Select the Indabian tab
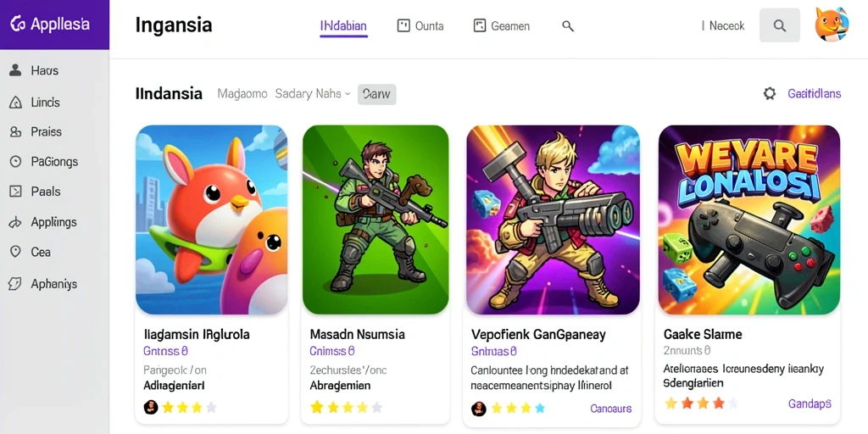The width and height of the screenshot is (868, 434). tap(343, 25)
